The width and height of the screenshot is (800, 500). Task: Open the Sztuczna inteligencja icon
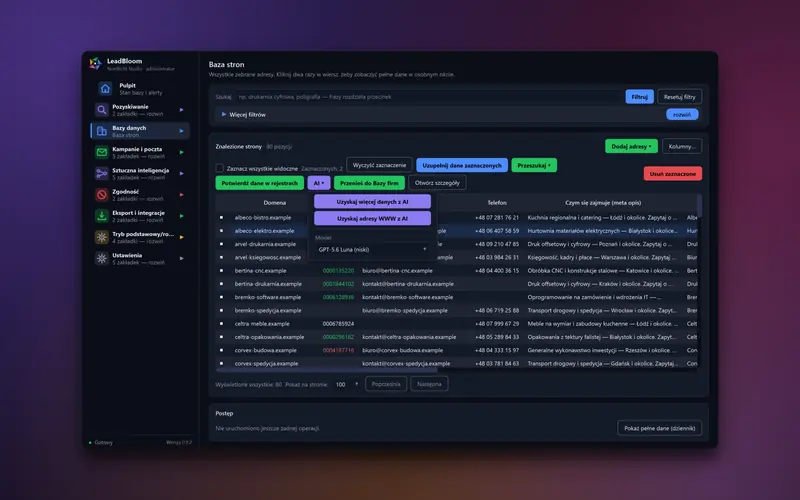click(x=102, y=173)
